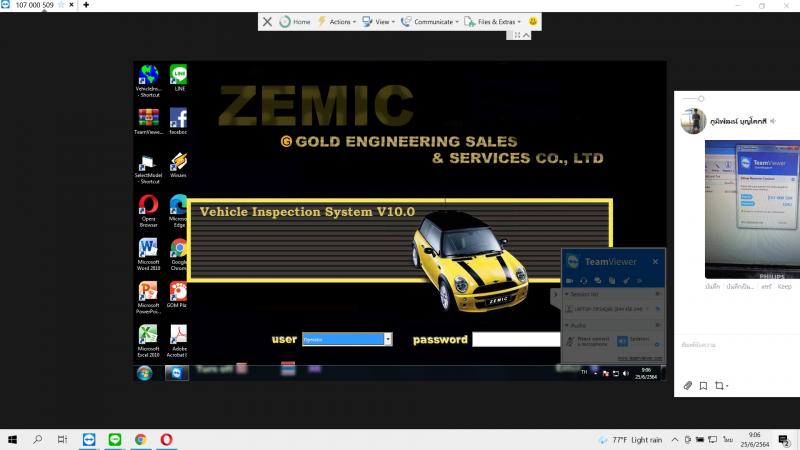The height and width of the screenshot is (450, 800).
Task: Click Keep link below chat photo
Action: (784, 287)
